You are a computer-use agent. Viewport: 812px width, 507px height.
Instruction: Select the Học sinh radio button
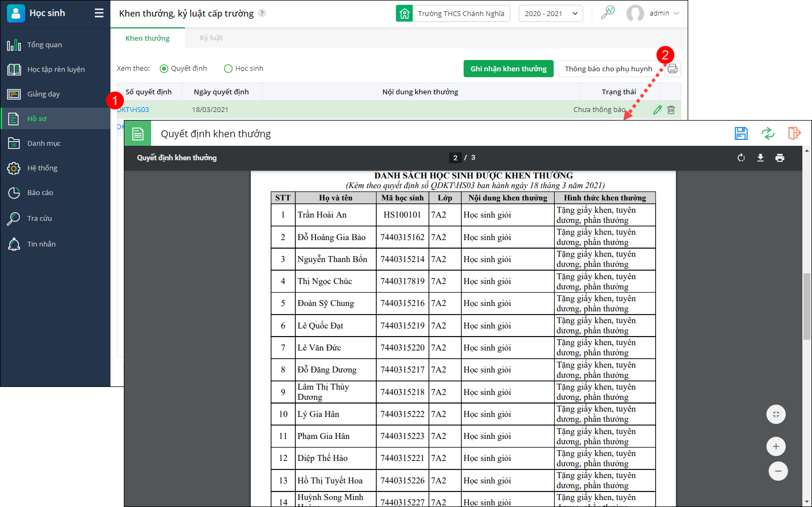tap(228, 69)
